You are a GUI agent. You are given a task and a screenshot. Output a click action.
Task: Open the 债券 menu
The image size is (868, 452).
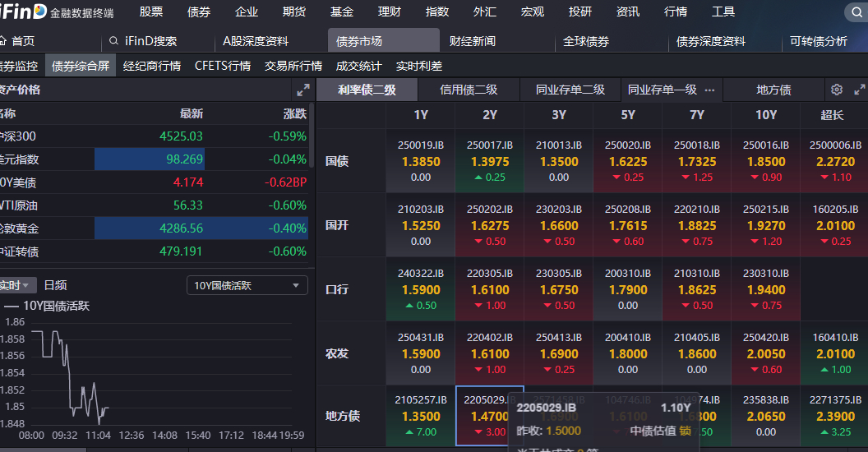[x=199, y=12]
